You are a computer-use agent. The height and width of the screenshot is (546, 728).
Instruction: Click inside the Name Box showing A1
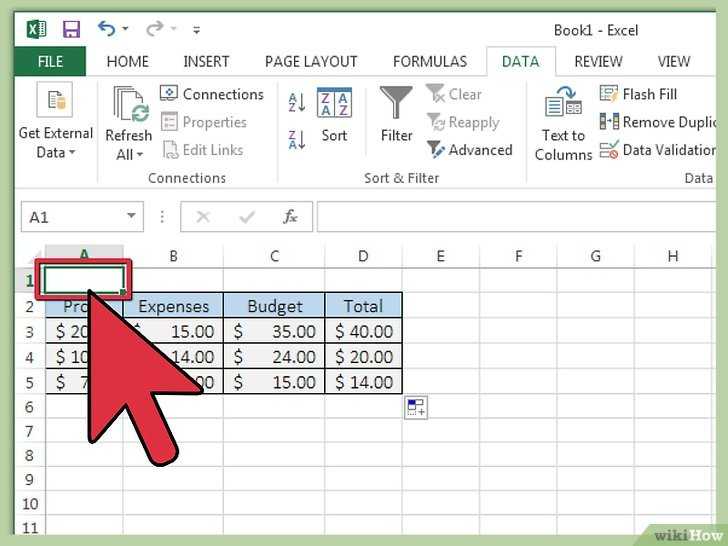pyautogui.click(x=72, y=217)
